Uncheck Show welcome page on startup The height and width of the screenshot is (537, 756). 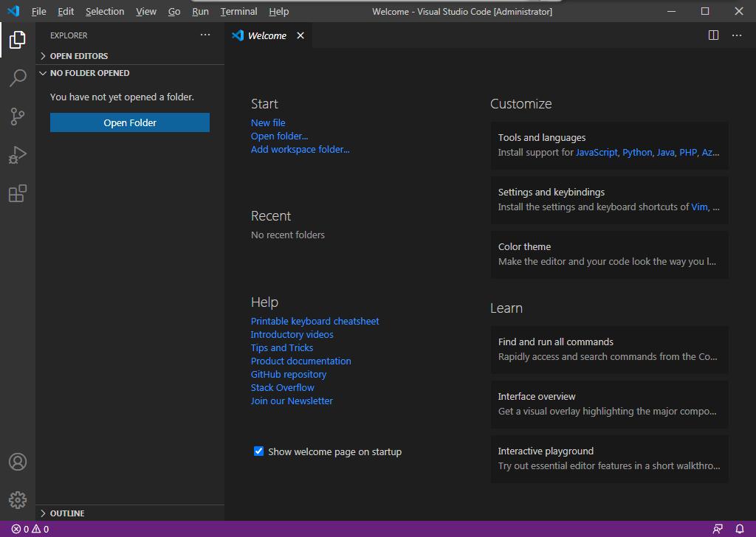(258, 451)
